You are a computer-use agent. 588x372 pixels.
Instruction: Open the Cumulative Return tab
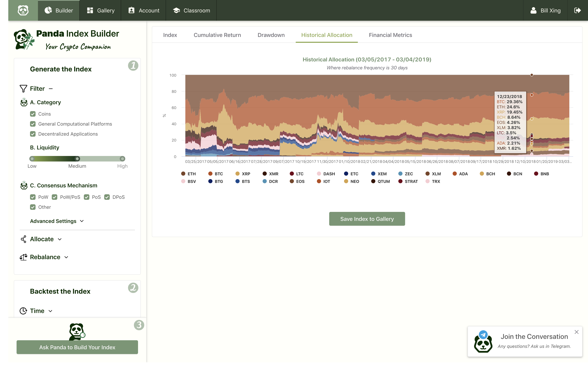pyautogui.click(x=217, y=35)
